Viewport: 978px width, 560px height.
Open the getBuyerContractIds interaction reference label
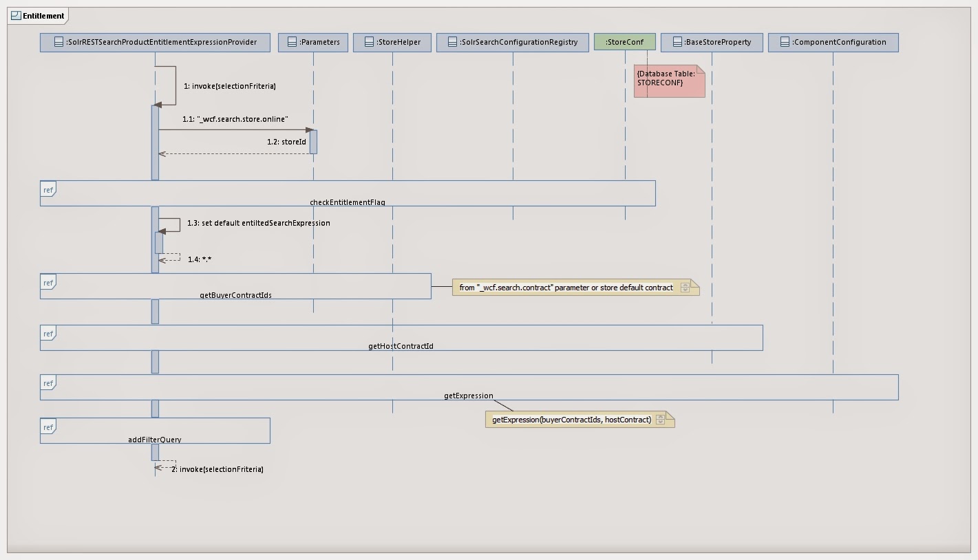pos(237,295)
